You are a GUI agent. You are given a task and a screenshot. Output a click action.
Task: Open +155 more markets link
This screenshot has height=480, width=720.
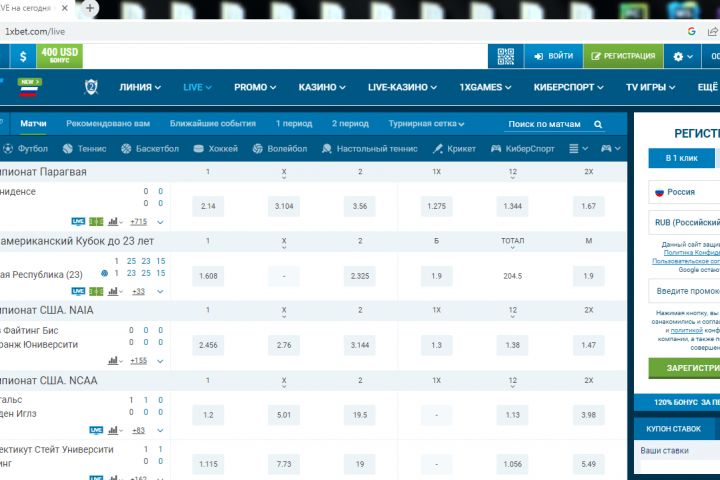point(139,361)
